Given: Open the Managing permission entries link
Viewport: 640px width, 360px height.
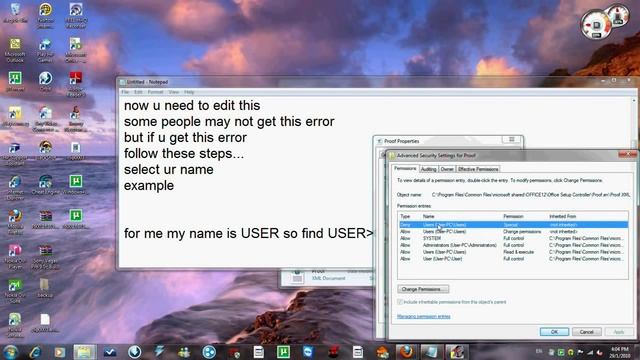Looking at the screenshot, I should (x=423, y=316).
